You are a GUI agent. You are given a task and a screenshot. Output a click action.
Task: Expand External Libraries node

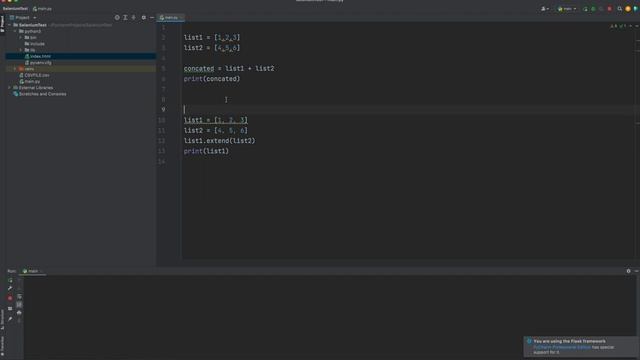point(10,87)
